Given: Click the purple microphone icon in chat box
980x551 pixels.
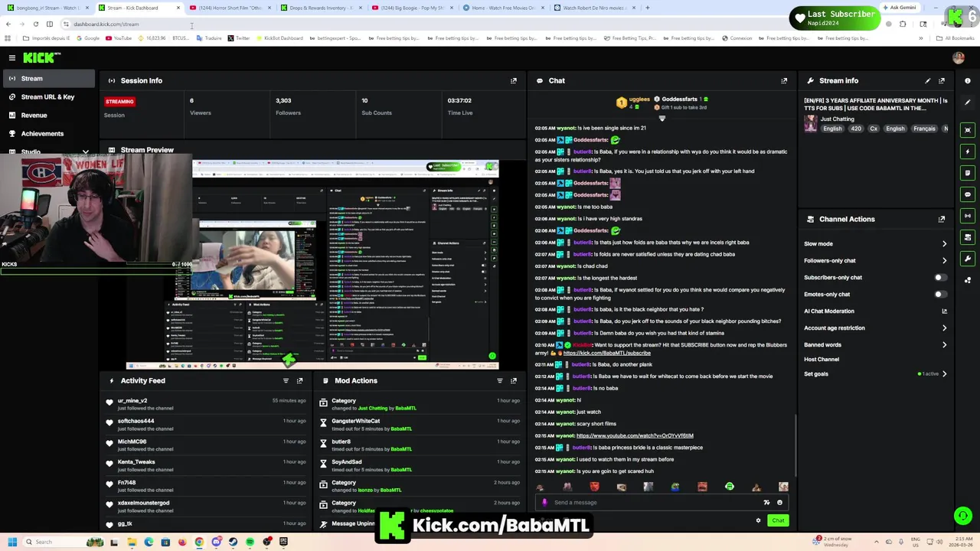Looking at the screenshot, I should [544, 503].
